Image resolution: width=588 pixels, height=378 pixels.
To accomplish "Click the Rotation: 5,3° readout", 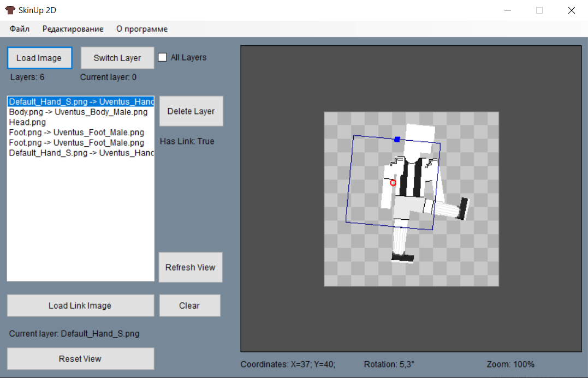I will 389,364.
